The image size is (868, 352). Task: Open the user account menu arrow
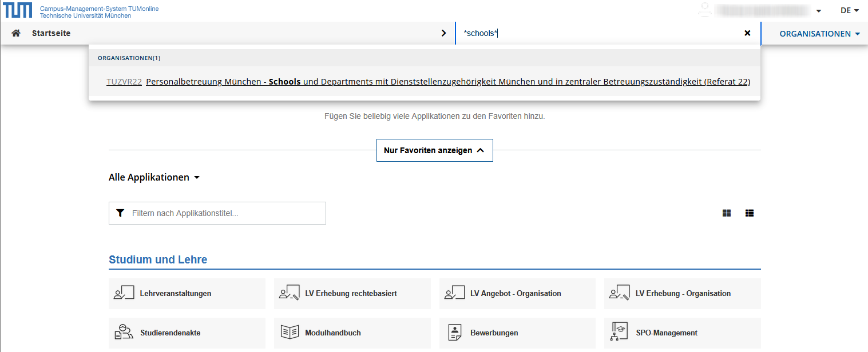coord(819,11)
